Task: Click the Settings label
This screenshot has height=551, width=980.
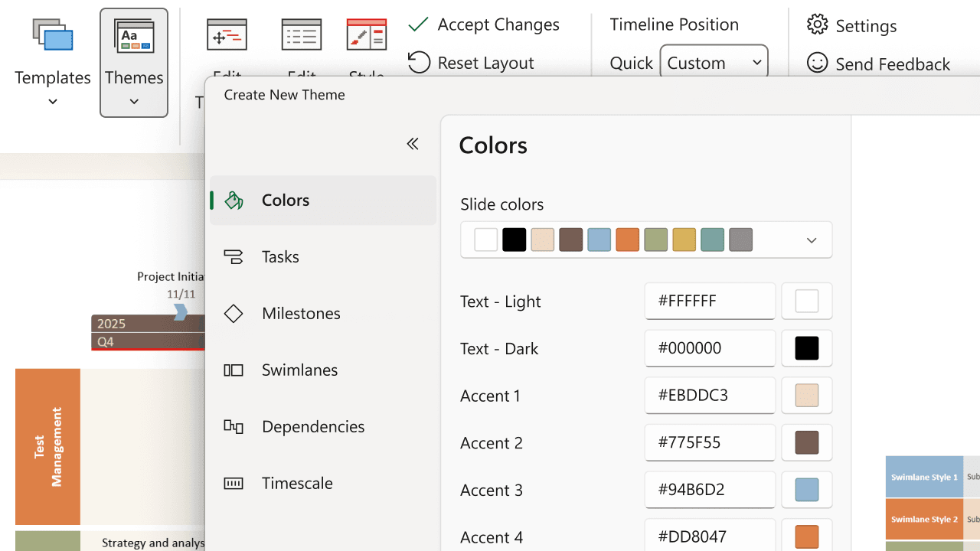Action: pos(866,25)
